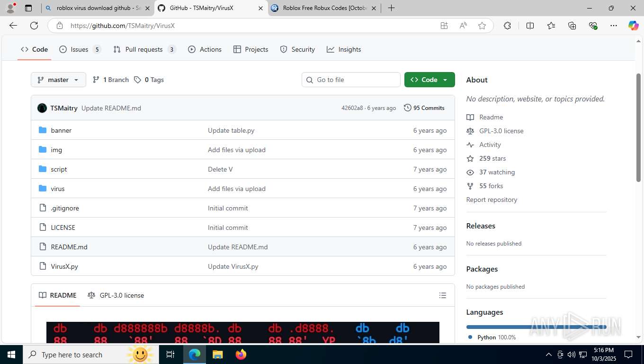Switch to Roblox Free Robux Codes tab
The width and height of the screenshot is (644, 364).
coord(324,8)
